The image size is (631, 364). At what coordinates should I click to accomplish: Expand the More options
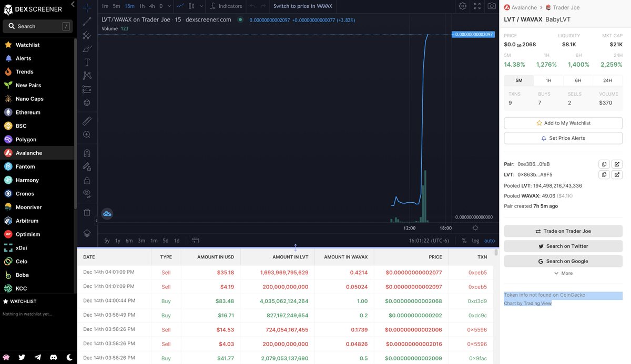[563, 273]
